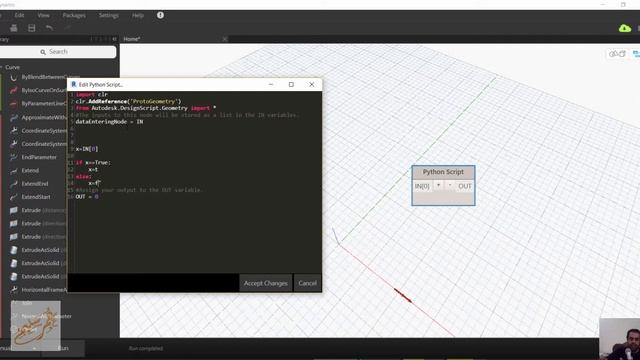Select the HorizontalFrameAtParameter node icon
This screenshot has height=360, width=640.
point(14,290)
